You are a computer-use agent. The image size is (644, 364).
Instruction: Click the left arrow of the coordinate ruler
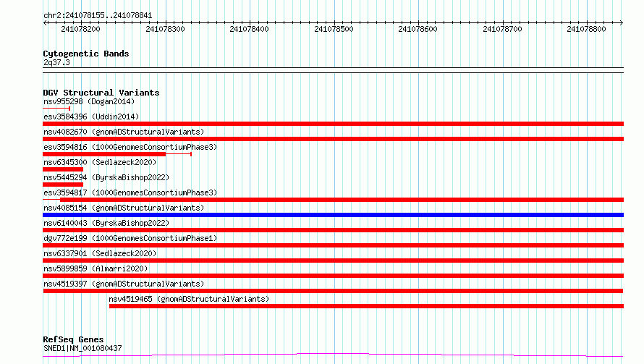point(45,22)
